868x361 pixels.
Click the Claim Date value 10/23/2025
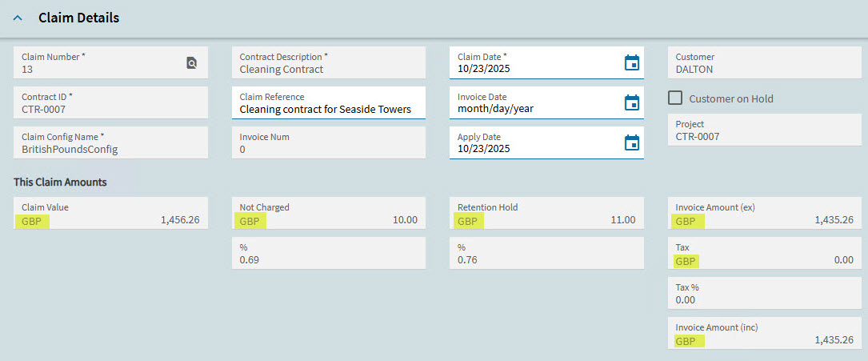click(484, 69)
